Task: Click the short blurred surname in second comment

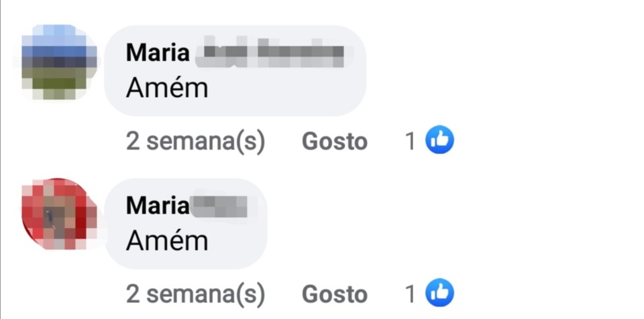Action: point(220,205)
